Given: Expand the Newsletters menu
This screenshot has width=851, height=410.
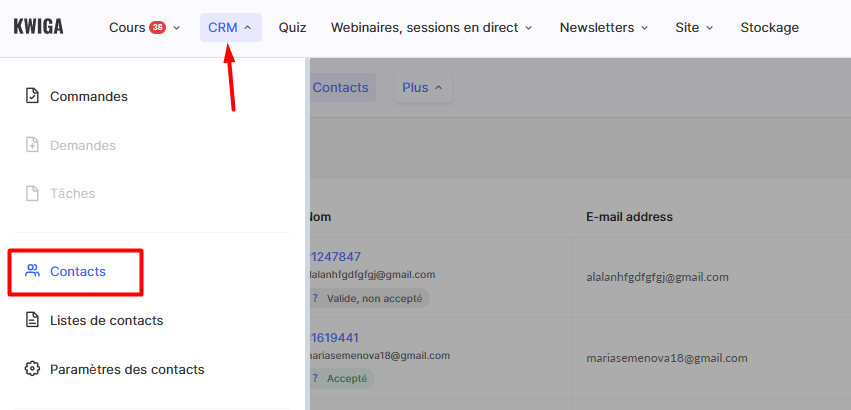Looking at the screenshot, I should [604, 27].
